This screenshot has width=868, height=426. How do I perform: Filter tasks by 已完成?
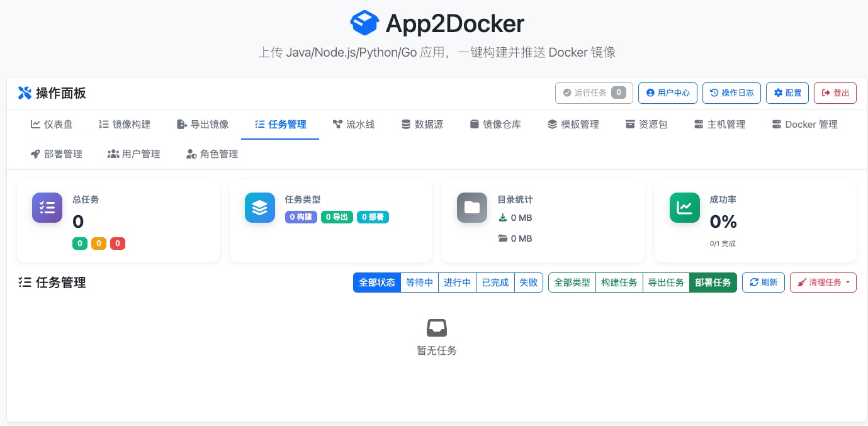pos(495,283)
